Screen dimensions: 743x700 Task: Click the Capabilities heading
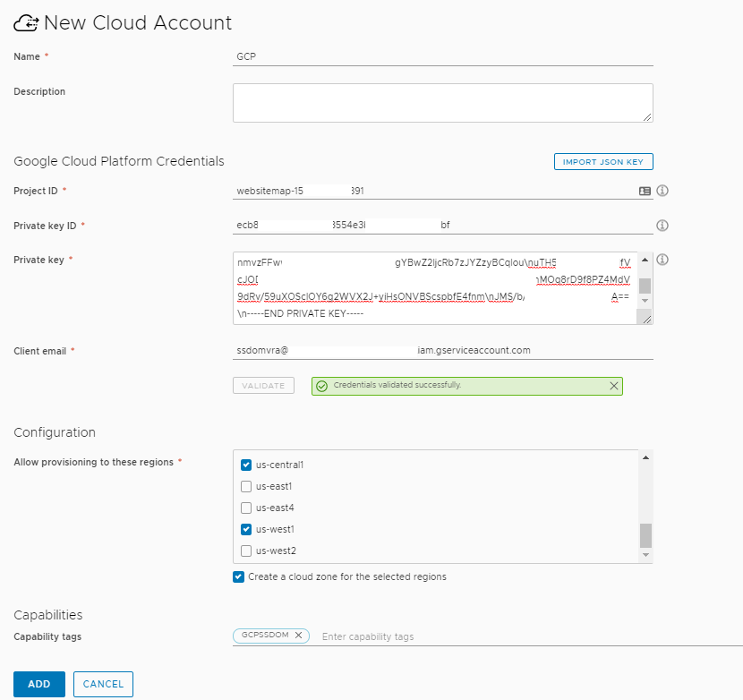pos(47,615)
